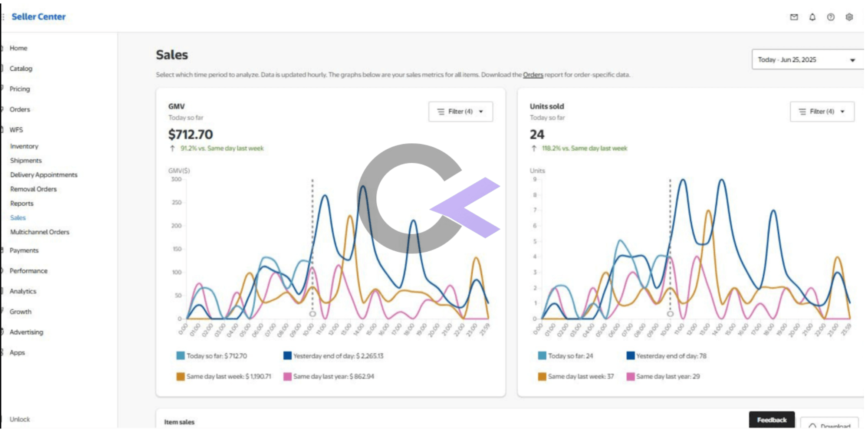Toggle Units 'Same day last year: 29' legend swatch
This screenshot has width=868, height=434.
tap(631, 377)
